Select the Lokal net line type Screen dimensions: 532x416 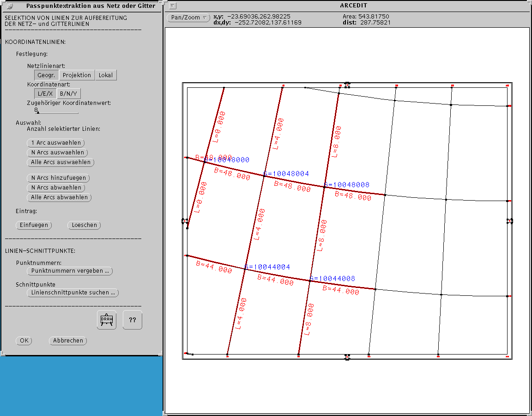click(106, 75)
